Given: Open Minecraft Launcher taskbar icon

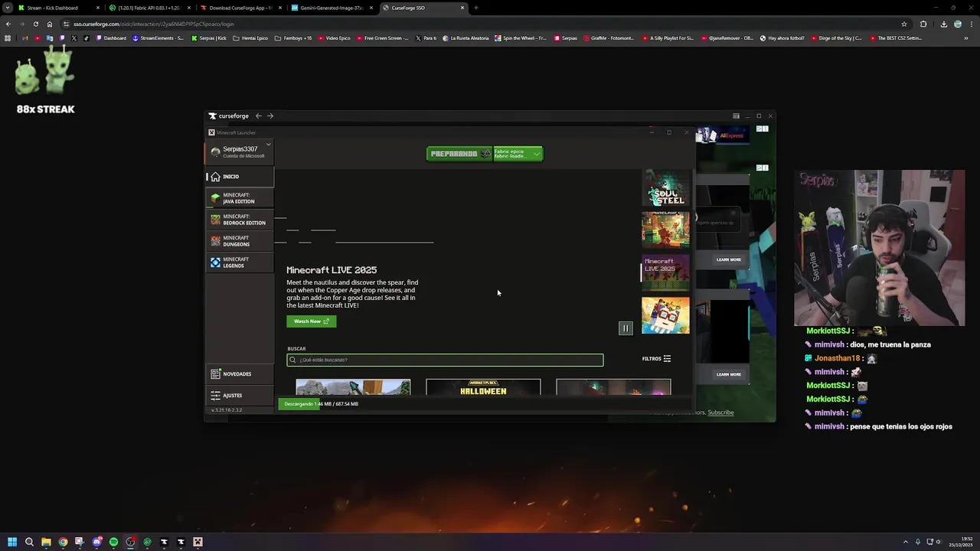Looking at the screenshot, I should [198, 542].
